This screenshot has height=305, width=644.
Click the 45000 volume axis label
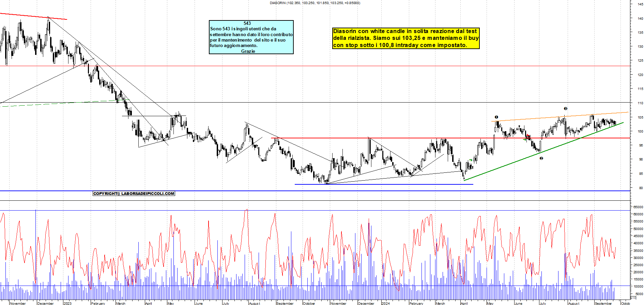point(639,236)
